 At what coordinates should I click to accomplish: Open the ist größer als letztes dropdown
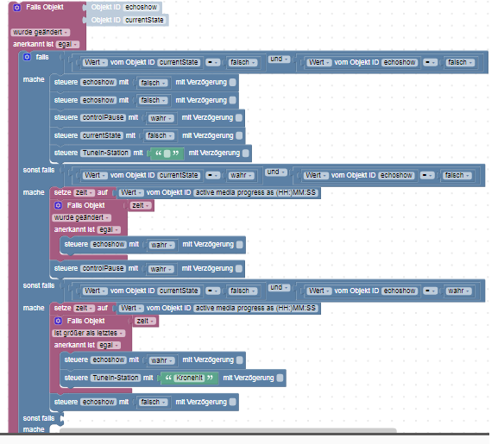(88, 334)
